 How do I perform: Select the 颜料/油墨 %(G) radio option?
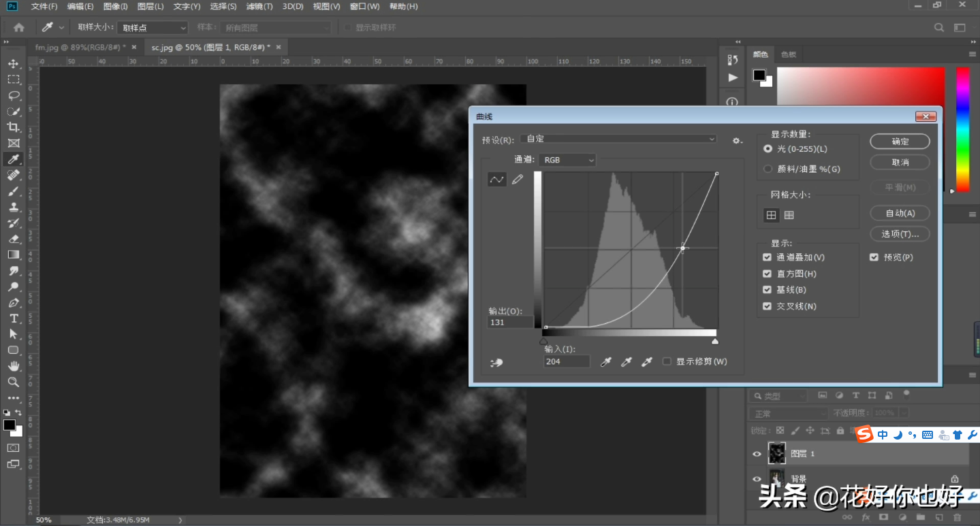[768, 169]
